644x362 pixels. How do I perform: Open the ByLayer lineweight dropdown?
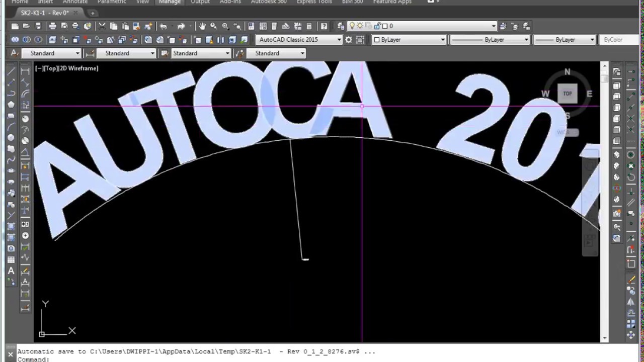coord(592,40)
